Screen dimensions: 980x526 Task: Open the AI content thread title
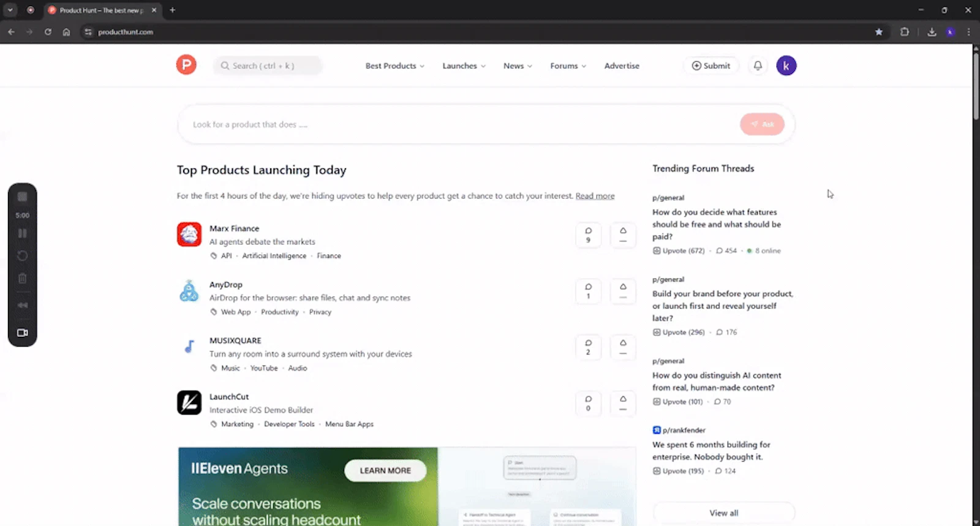pyautogui.click(x=717, y=381)
